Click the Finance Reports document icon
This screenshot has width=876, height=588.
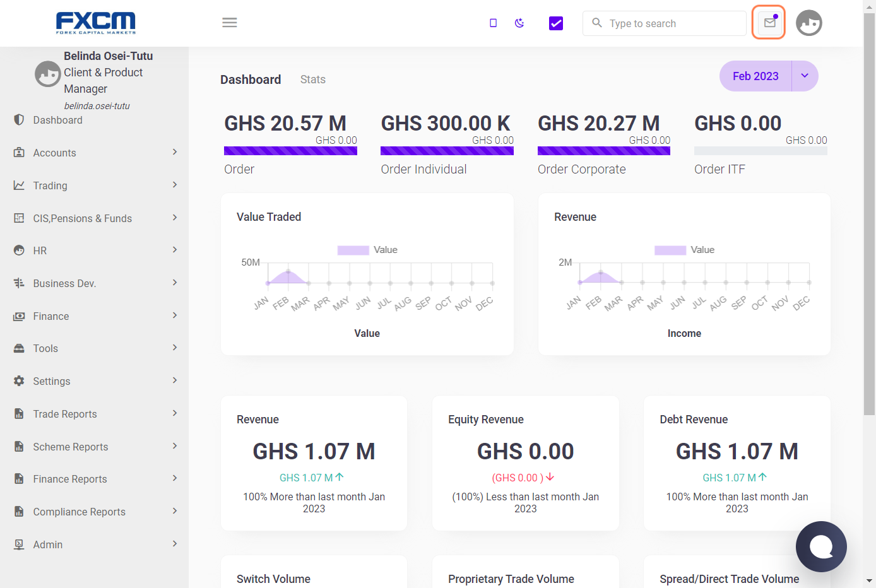[19, 479]
